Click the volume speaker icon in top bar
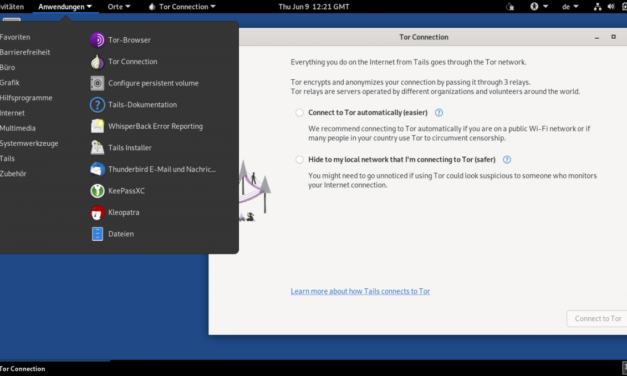The image size is (627, 376). (x=611, y=7)
